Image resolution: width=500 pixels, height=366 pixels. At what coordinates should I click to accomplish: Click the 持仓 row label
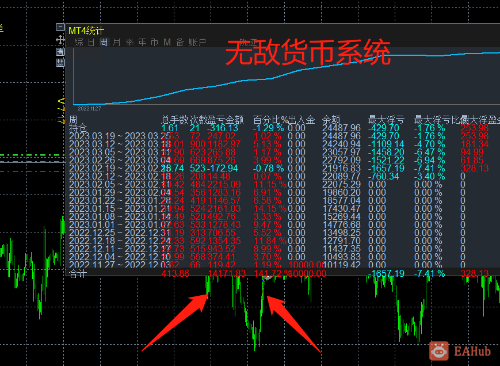click(x=78, y=128)
